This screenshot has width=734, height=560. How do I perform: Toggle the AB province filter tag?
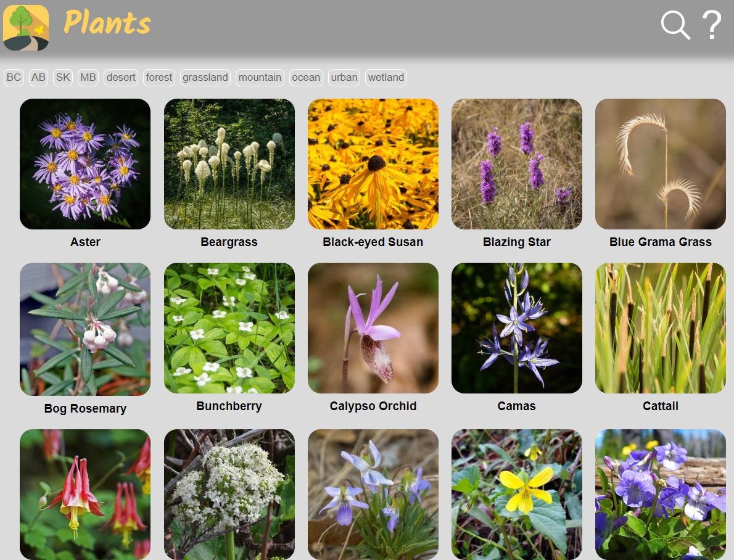[38, 77]
